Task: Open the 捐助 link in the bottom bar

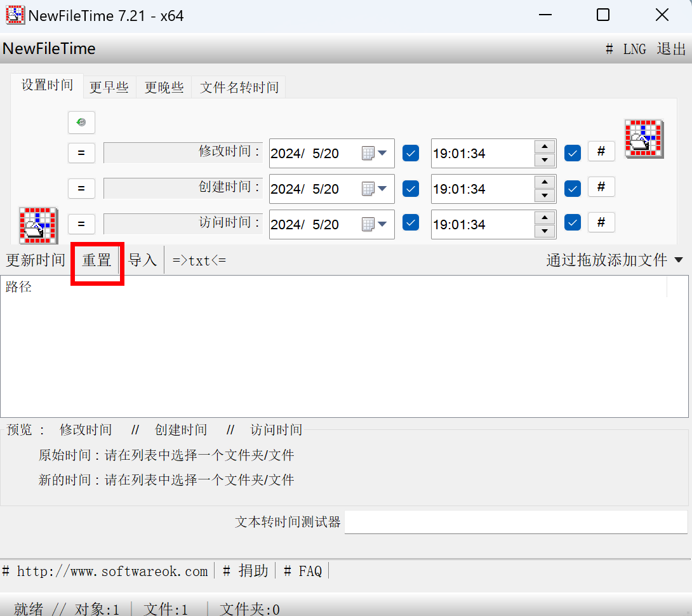Action: click(253, 571)
